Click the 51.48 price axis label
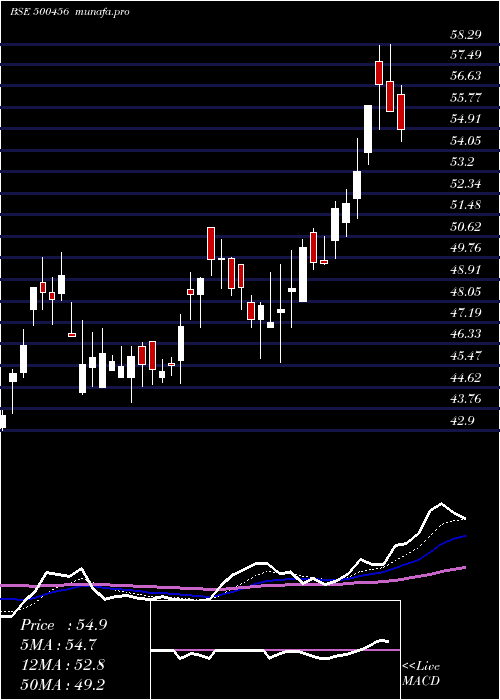Viewport: 500px width, 700px height. point(466,205)
